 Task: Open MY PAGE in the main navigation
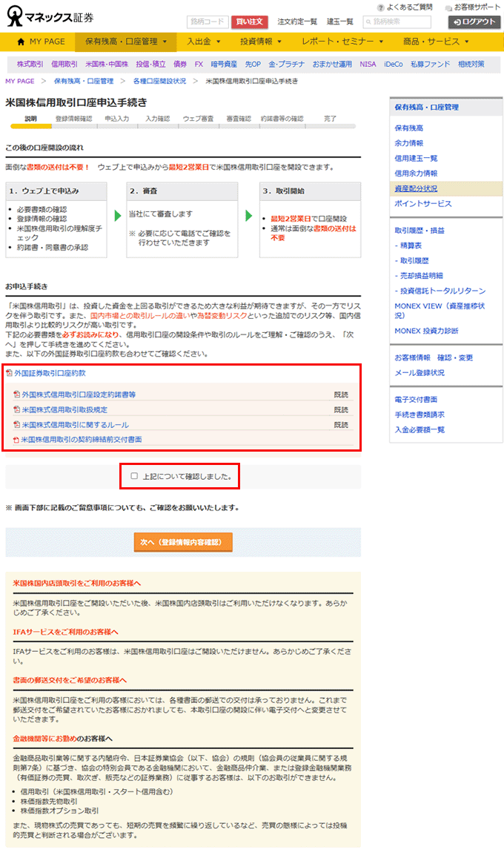click(x=42, y=42)
